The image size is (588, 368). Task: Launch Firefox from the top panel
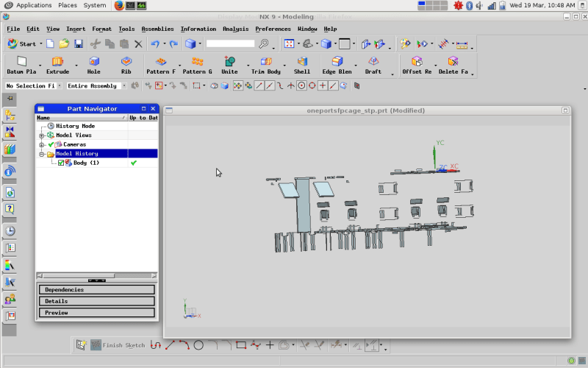coord(119,5)
